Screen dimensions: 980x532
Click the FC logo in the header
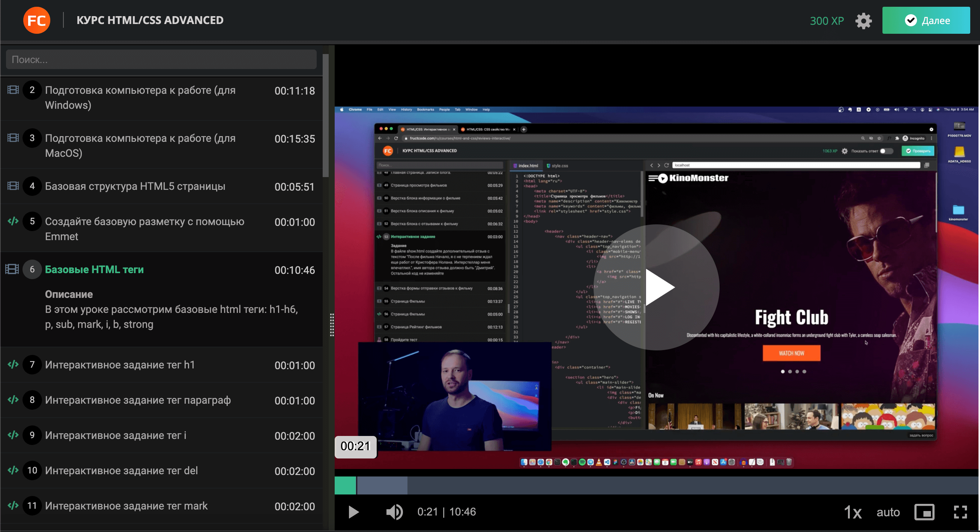click(36, 20)
